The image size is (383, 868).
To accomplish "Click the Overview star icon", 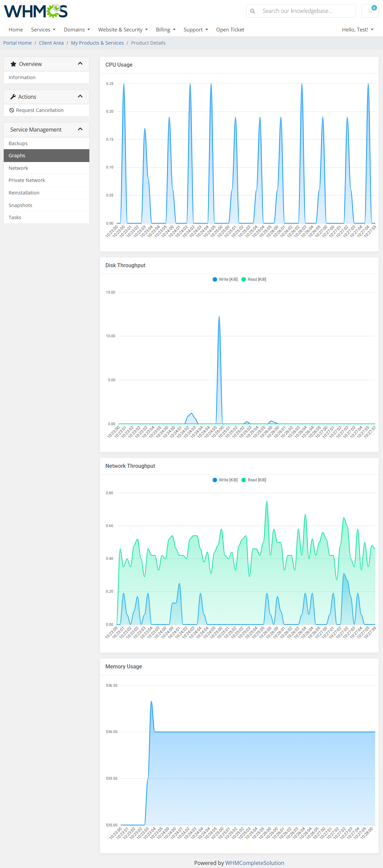I will [14, 64].
